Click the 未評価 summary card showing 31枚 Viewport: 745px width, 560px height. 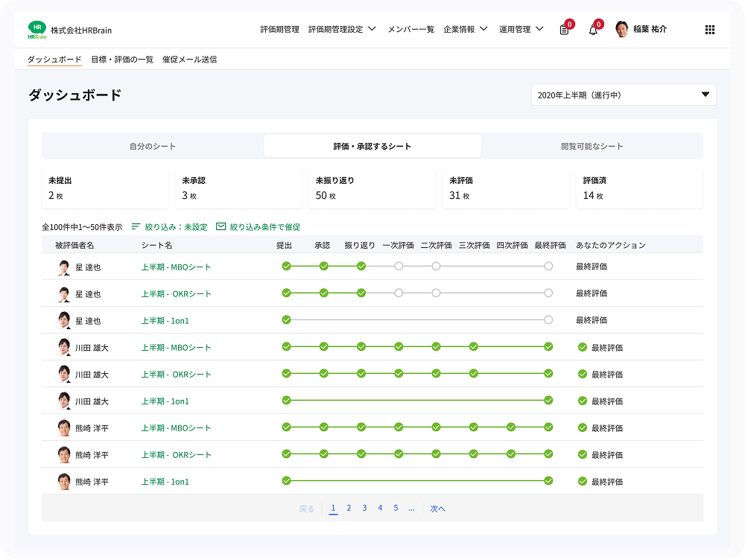coord(505,188)
